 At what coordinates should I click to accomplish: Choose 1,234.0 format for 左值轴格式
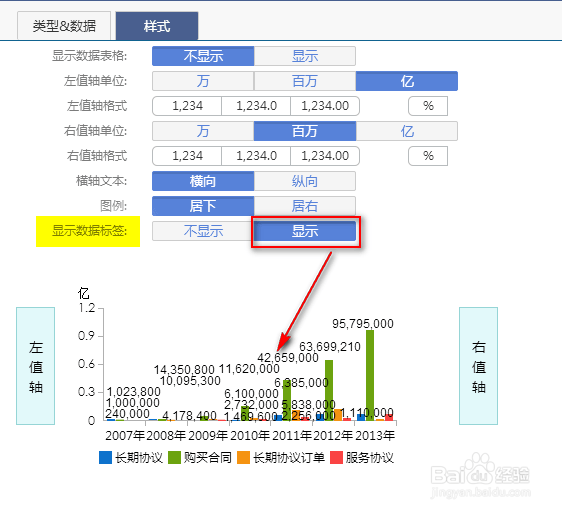click(256, 106)
